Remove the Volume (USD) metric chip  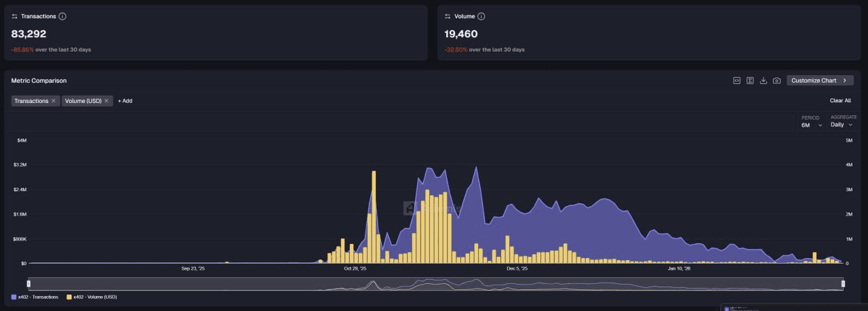click(x=106, y=101)
